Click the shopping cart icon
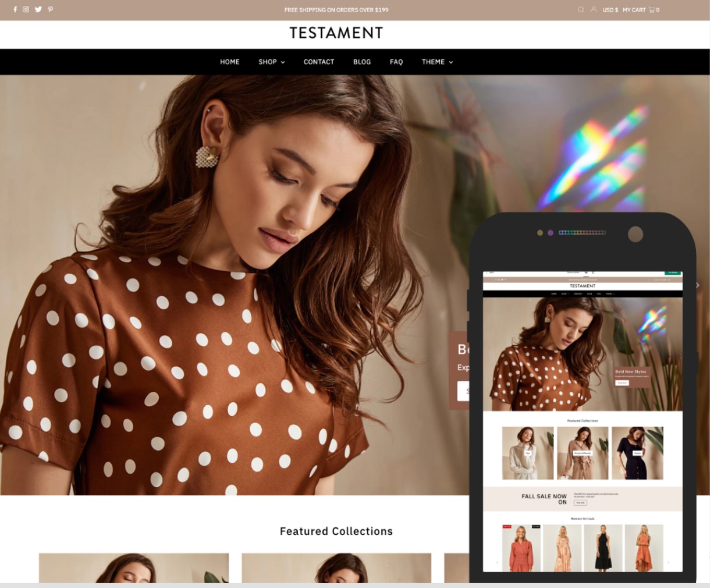710x588 pixels. tap(652, 9)
